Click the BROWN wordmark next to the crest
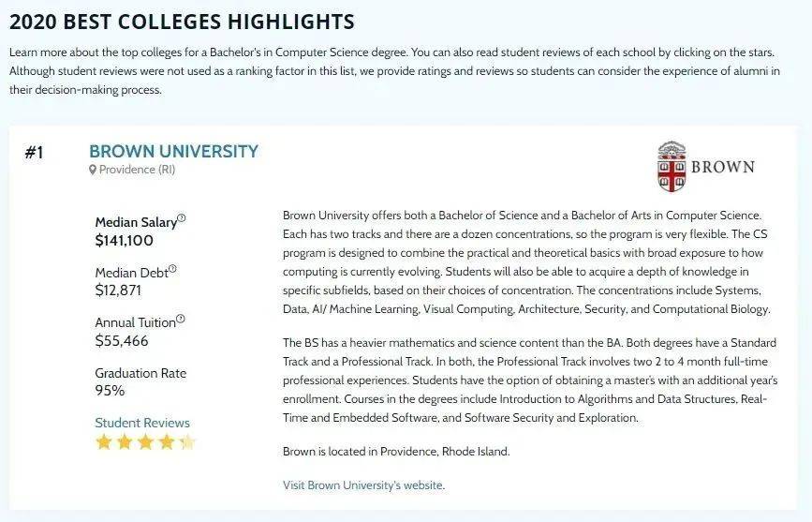This screenshot has width=812, height=522. click(x=722, y=167)
